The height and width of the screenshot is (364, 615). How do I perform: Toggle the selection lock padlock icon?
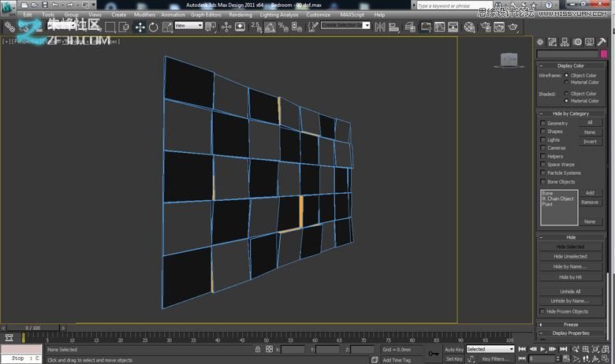pos(258,349)
